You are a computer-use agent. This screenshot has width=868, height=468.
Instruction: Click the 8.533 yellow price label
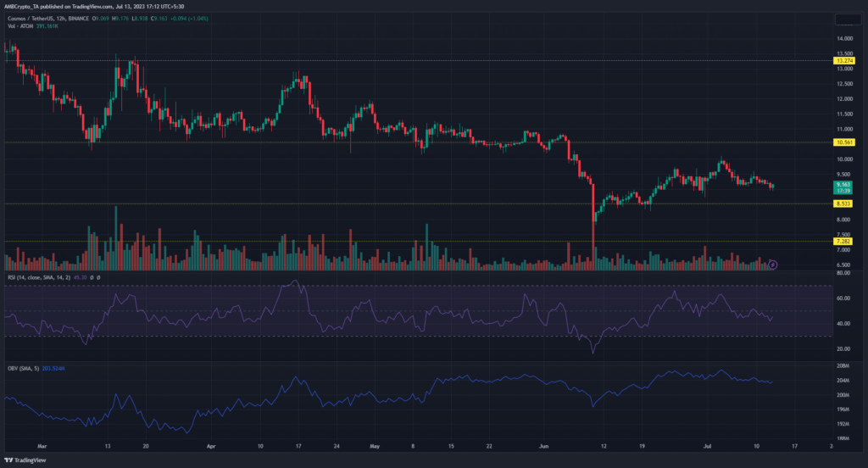(843, 204)
